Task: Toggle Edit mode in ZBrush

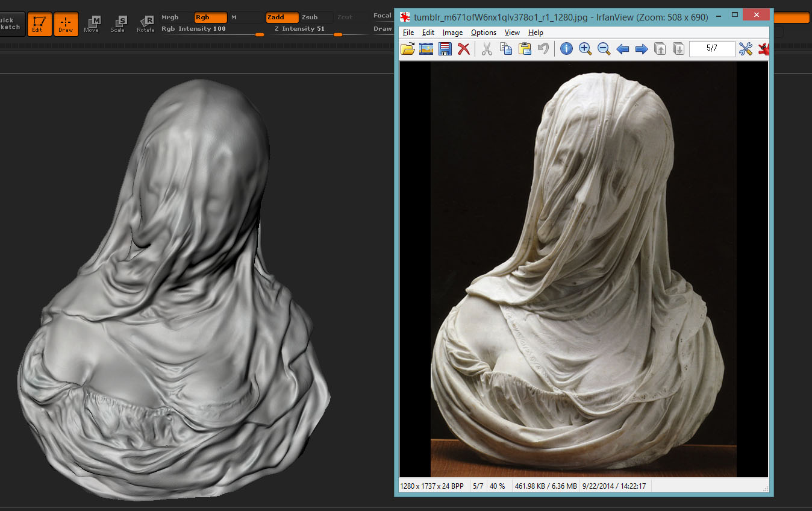Action: click(x=39, y=24)
